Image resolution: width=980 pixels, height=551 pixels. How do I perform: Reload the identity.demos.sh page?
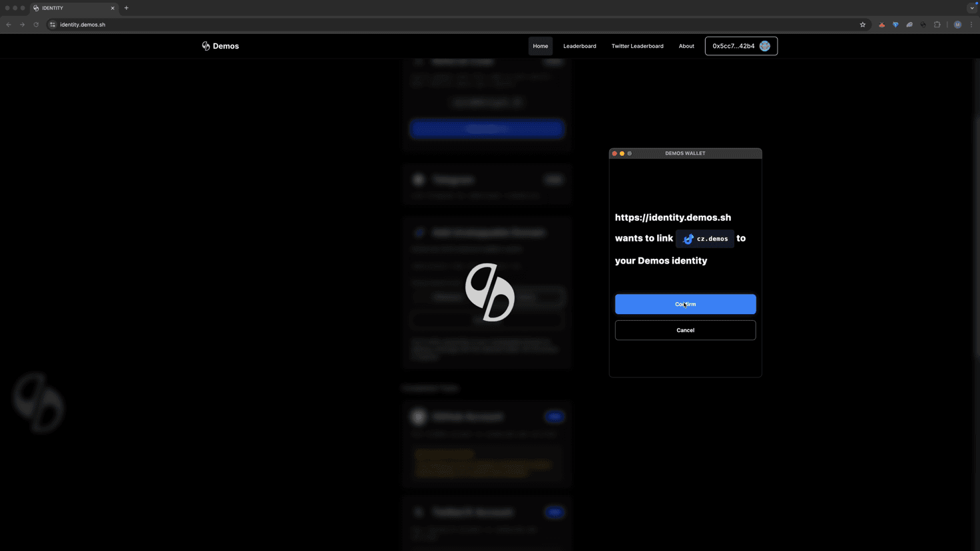[35, 24]
